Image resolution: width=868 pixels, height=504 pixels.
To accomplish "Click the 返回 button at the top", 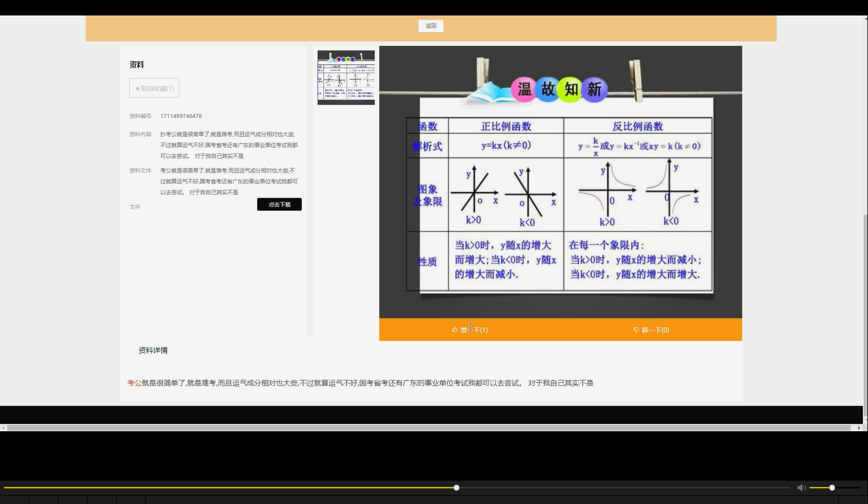I will click(x=431, y=26).
